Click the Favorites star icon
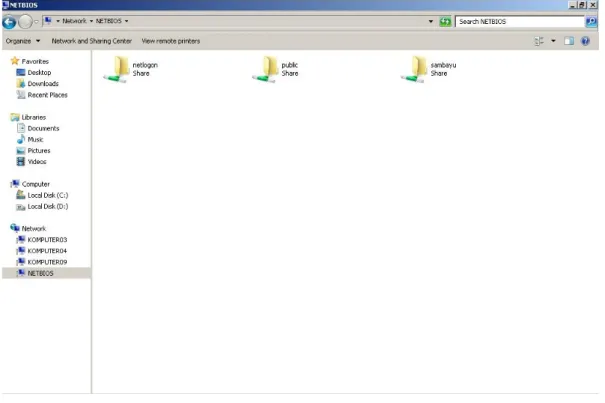 click(x=15, y=61)
